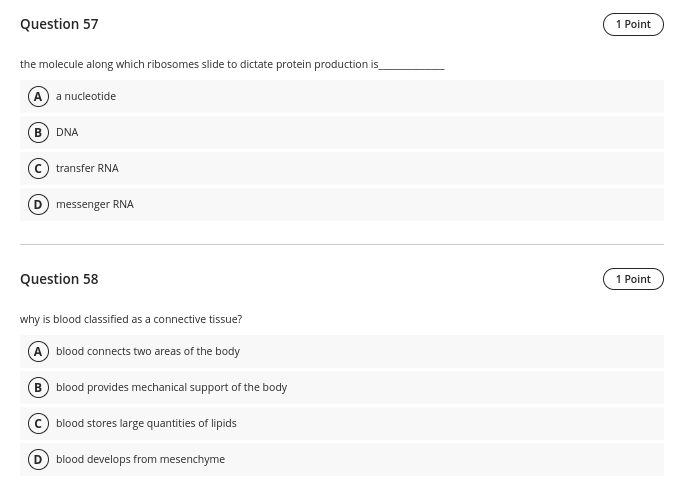Select option A circle in Question 58

pos(38,352)
